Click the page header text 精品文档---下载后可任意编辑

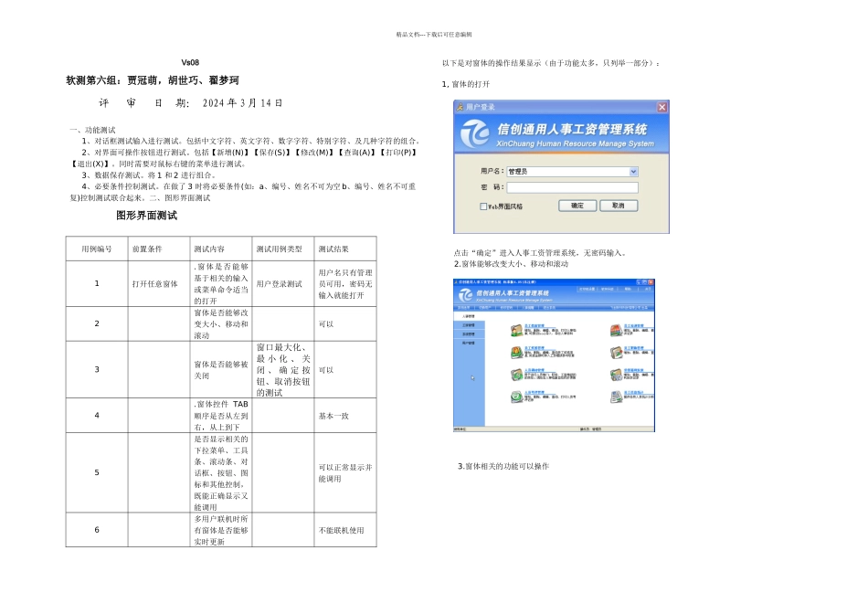pyautogui.click(x=434, y=35)
